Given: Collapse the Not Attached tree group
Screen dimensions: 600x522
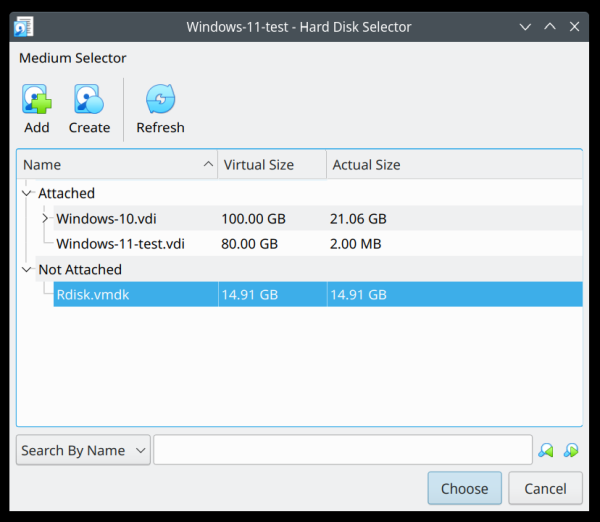Looking at the screenshot, I should (26, 269).
